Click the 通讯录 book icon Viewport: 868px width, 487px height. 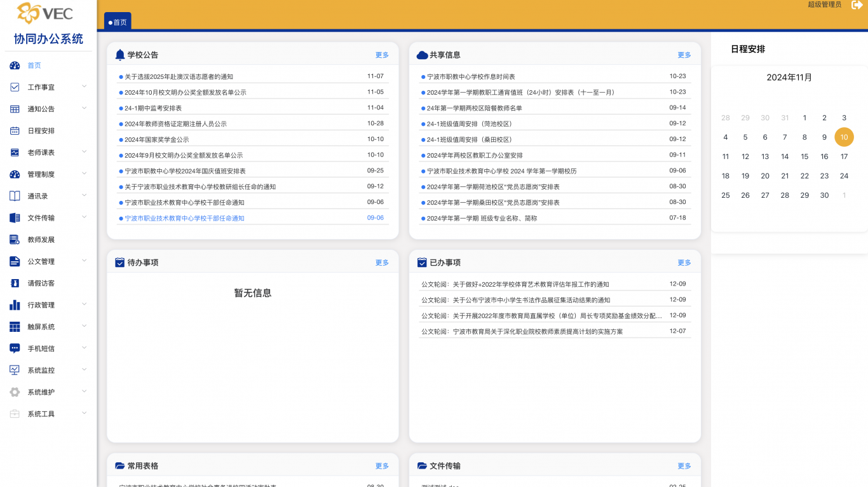[x=15, y=196]
